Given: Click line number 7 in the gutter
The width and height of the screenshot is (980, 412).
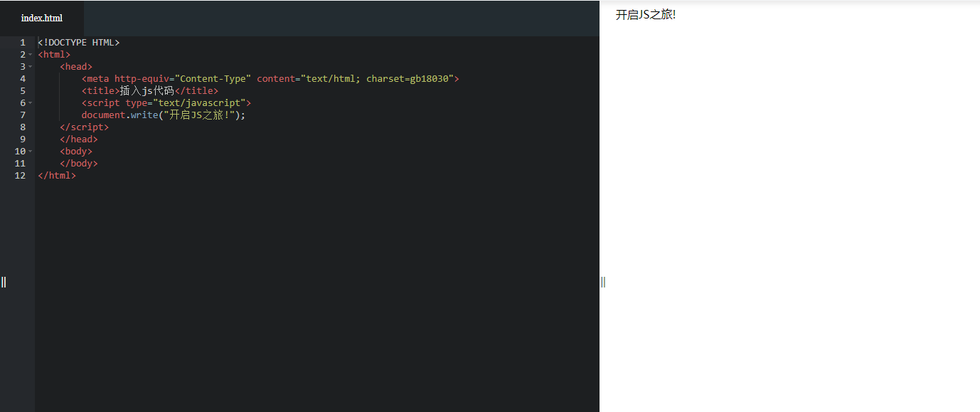Looking at the screenshot, I should coord(23,115).
